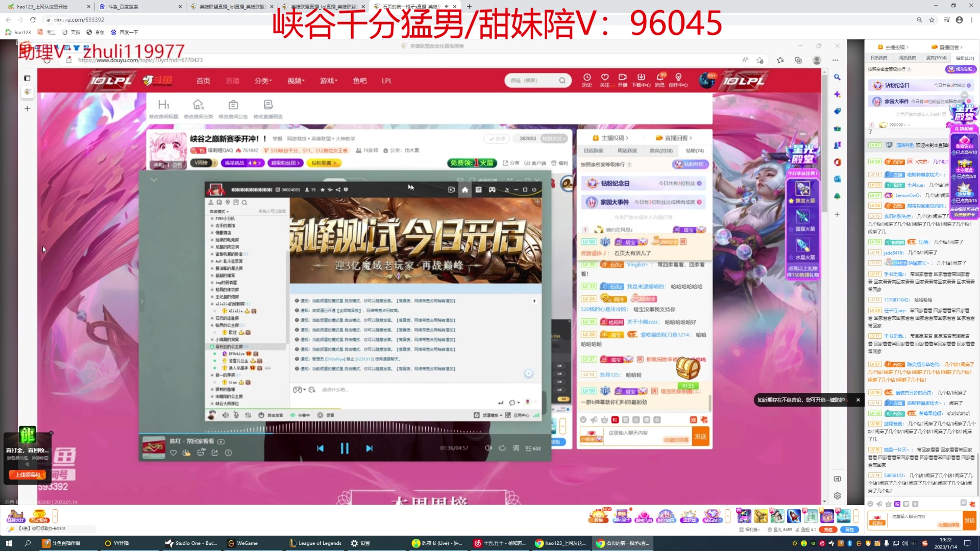Go to previous track in music player
Screen dimensions: 980x551
(320, 448)
